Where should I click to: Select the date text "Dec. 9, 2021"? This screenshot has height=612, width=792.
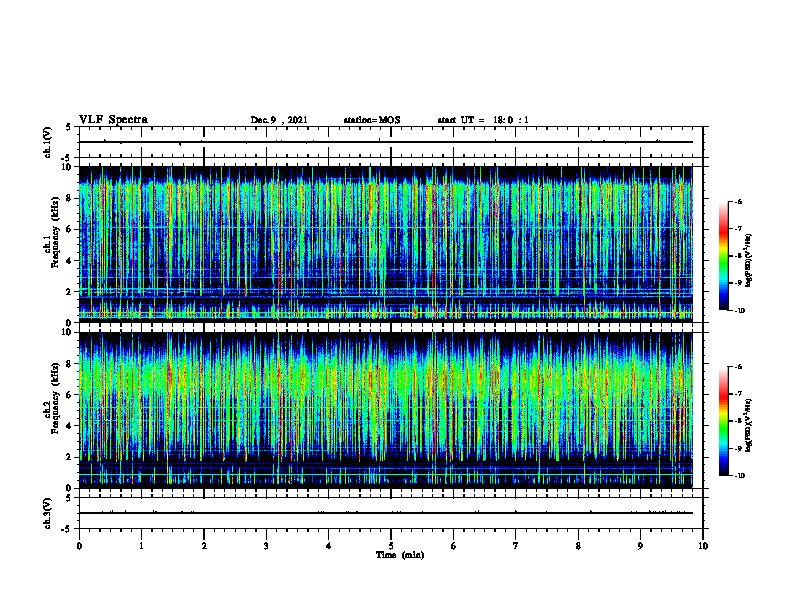coord(279,120)
